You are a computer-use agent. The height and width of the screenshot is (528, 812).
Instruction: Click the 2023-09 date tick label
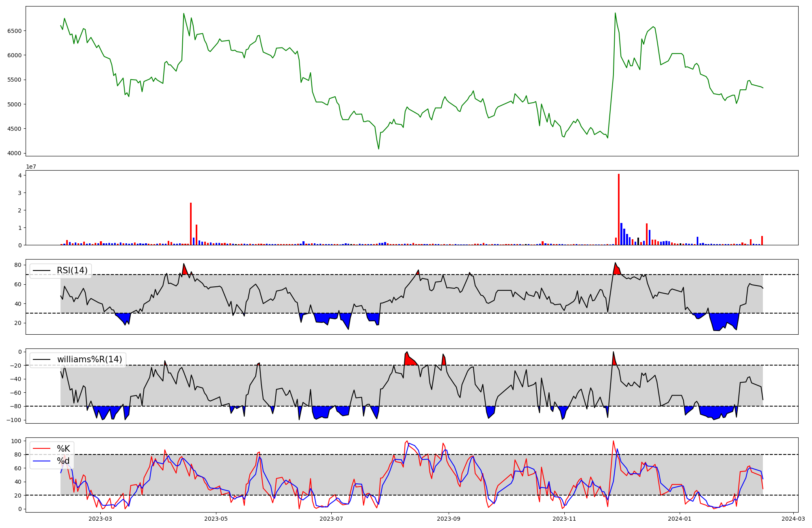click(449, 519)
